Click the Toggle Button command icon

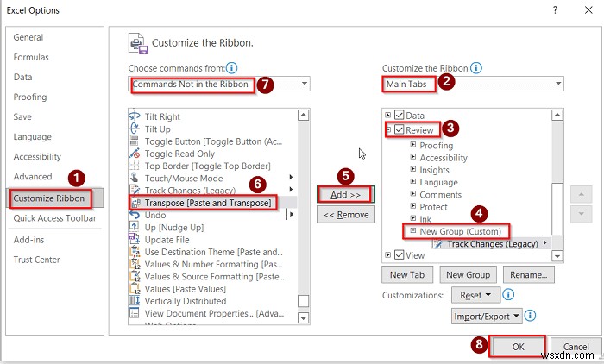pyautogui.click(x=135, y=141)
